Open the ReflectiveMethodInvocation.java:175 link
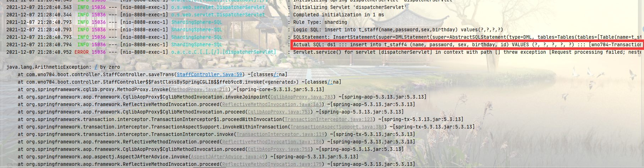This screenshot has height=168, width=644. (272, 164)
